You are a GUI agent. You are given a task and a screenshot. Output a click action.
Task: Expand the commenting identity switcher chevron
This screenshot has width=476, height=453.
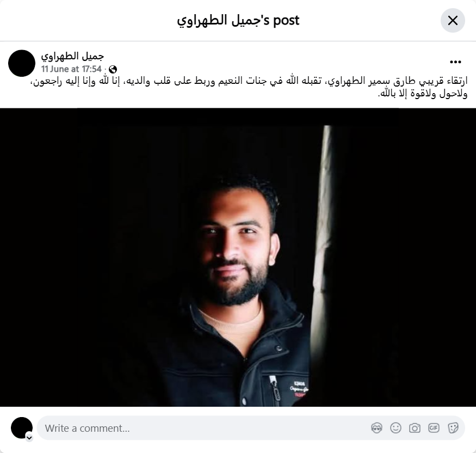click(x=29, y=438)
